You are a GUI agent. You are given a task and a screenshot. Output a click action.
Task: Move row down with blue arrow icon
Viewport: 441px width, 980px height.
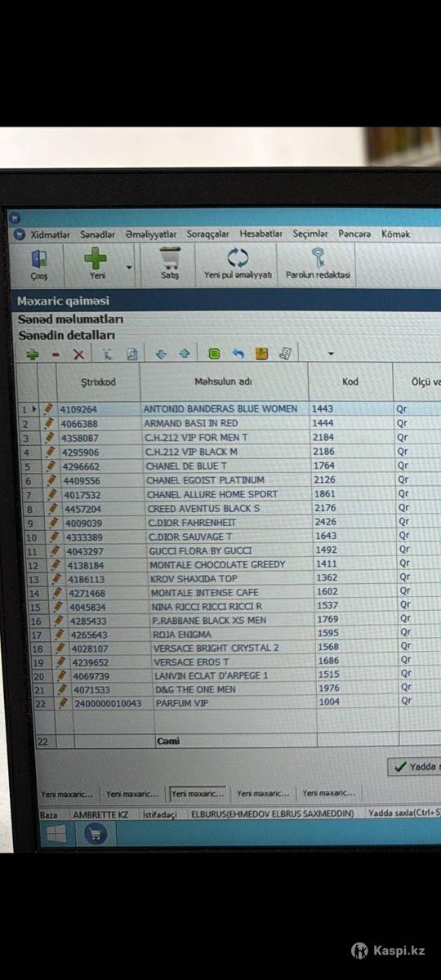coord(161,354)
